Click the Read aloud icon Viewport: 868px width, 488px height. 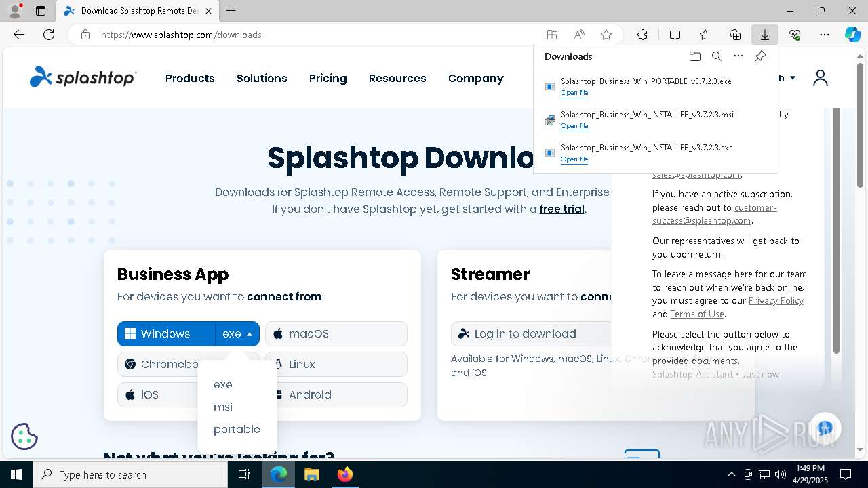pyautogui.click(x=579, y=35)
